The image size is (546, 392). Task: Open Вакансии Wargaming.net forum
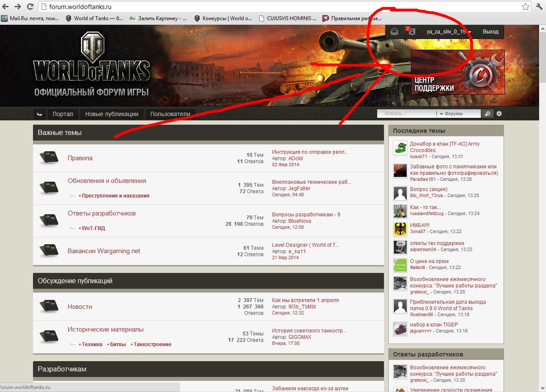104,251
